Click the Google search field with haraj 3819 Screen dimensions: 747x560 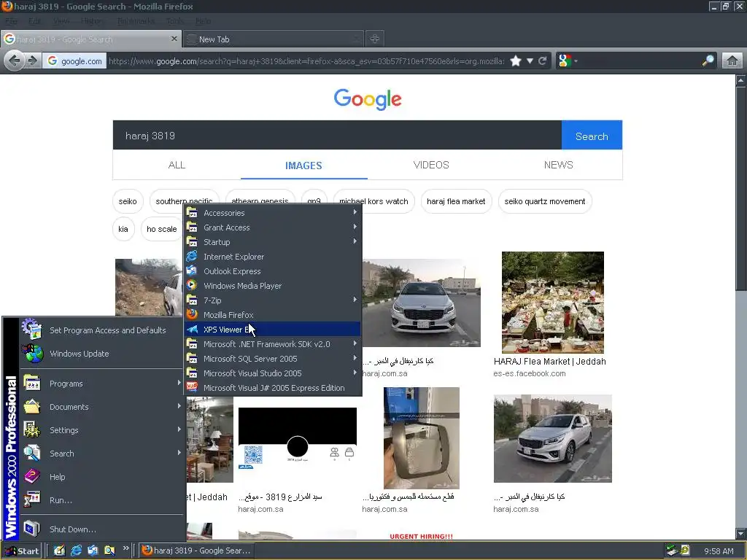(x=337, y=135)
